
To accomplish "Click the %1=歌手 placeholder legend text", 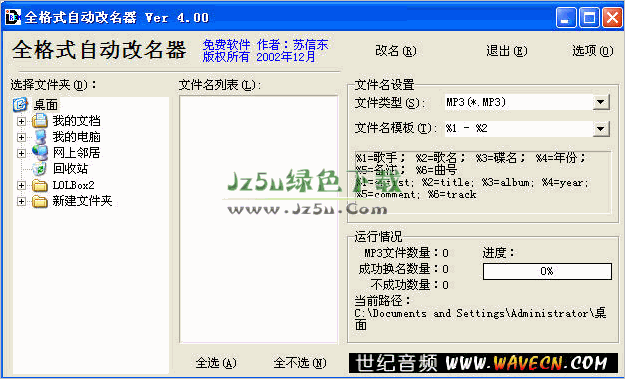I will tap(381, 158).
